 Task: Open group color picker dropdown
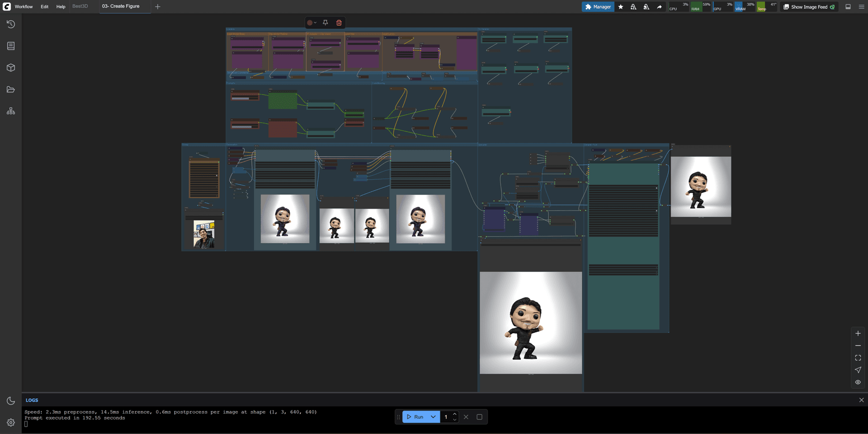311,23
